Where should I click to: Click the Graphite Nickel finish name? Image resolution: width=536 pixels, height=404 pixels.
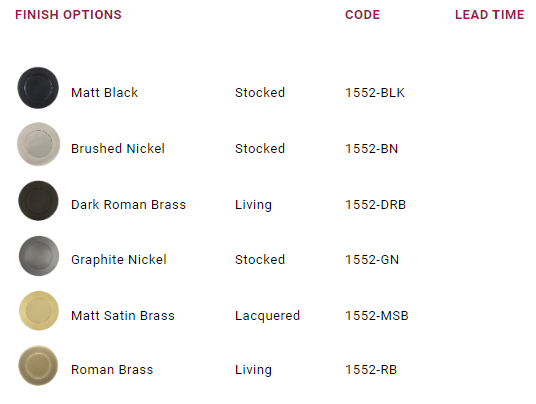coord(119,260)
